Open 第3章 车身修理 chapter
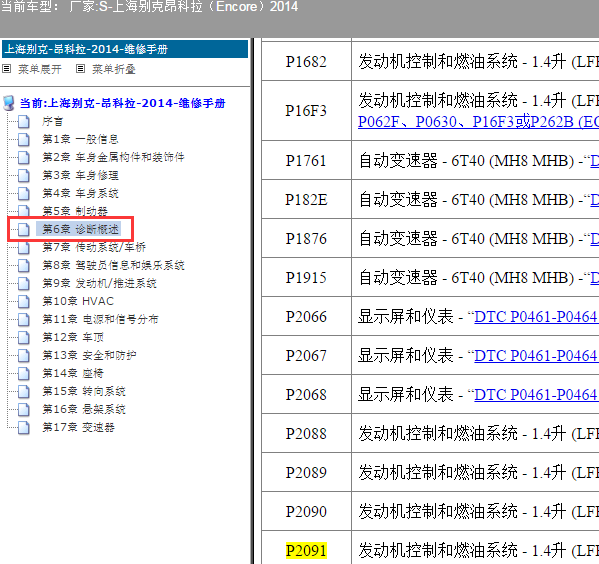 coord(80,175)
